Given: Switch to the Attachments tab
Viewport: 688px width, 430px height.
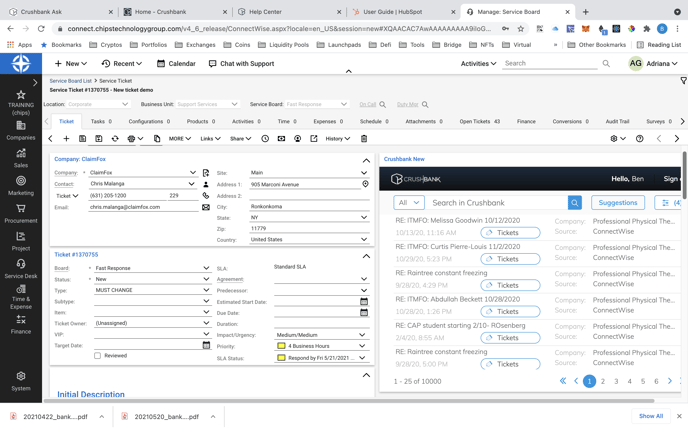Looking at the screenshot, I should [424, 122].
